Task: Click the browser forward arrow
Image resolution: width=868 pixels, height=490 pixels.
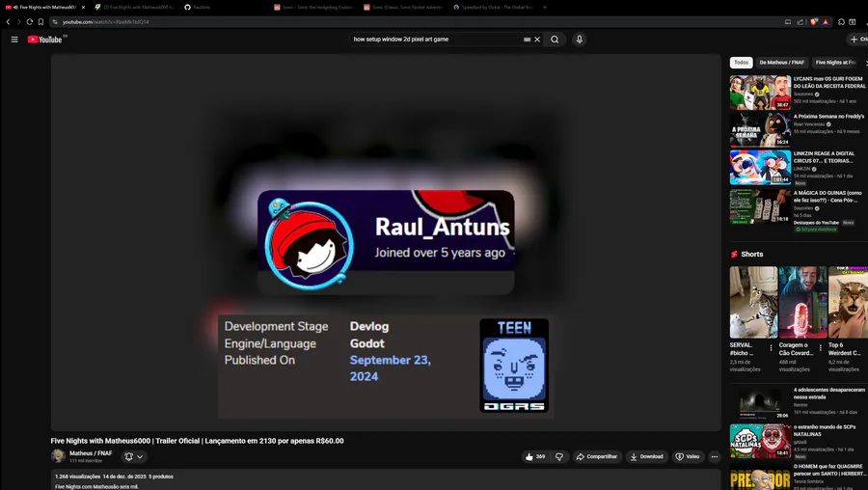Action: coord(19,22)
